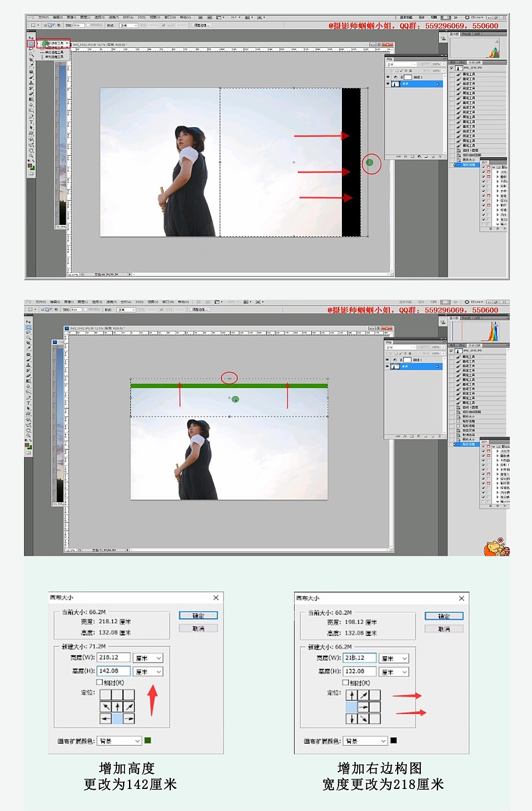Viewport: 532px width, 811px height.
Task: Select left-arrow anchor cell in green-swatch dialog
Action: [106, 719]
